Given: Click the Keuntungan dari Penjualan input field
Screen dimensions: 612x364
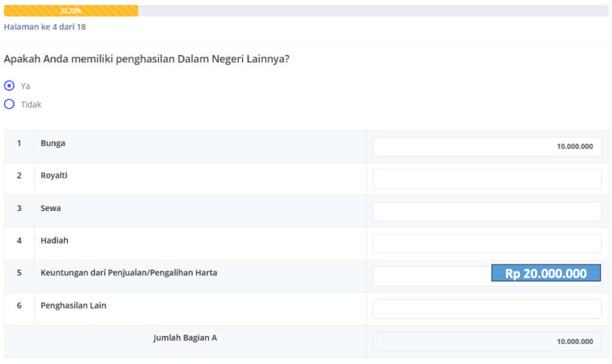Looking at the screenshot, I should [430, 276].
